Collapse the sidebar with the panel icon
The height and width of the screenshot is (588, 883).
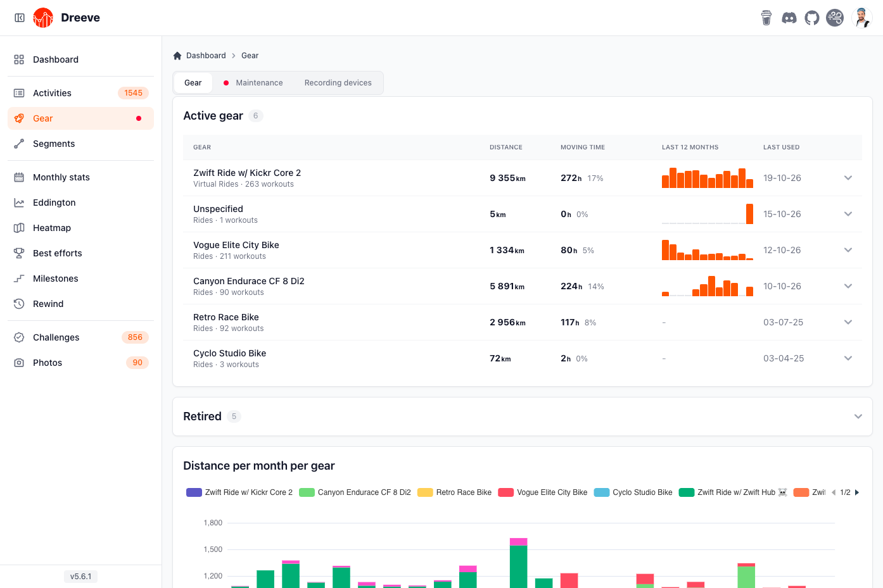(20, 18)
